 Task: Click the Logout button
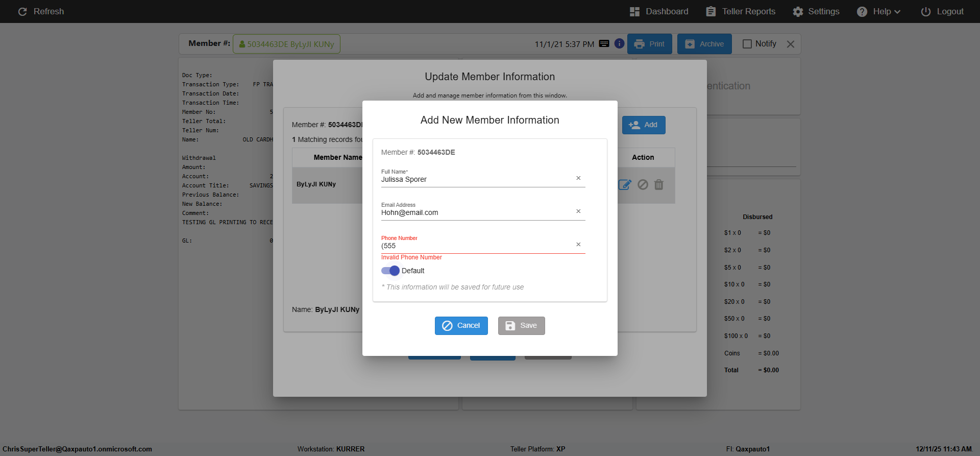click(942, 11)
